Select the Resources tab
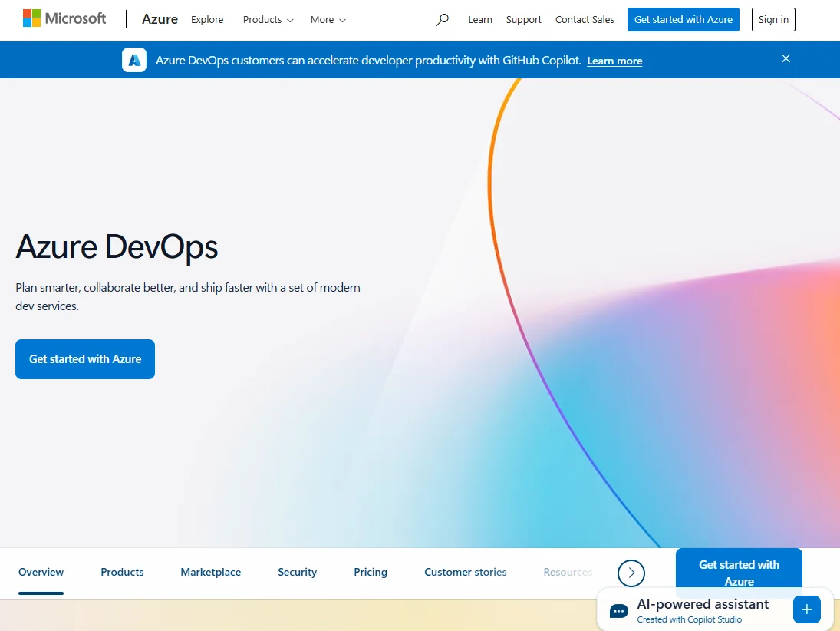Image resolution: width=840 pixels, height=631 pixels. coord(568,572)
